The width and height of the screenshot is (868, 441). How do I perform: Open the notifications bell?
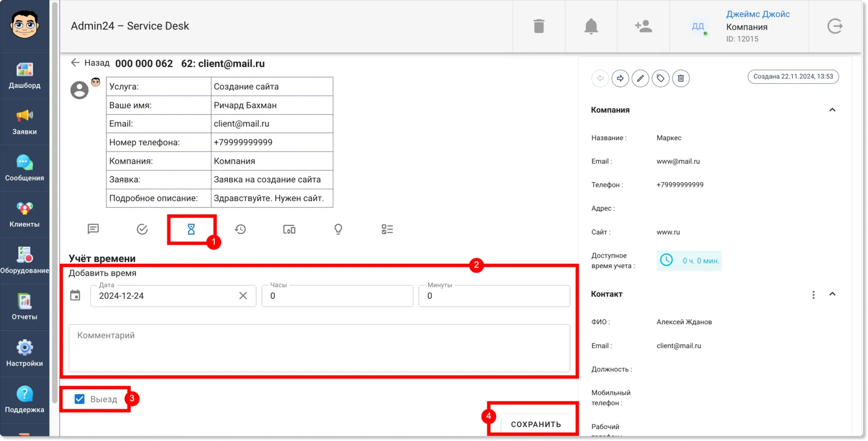591,26
